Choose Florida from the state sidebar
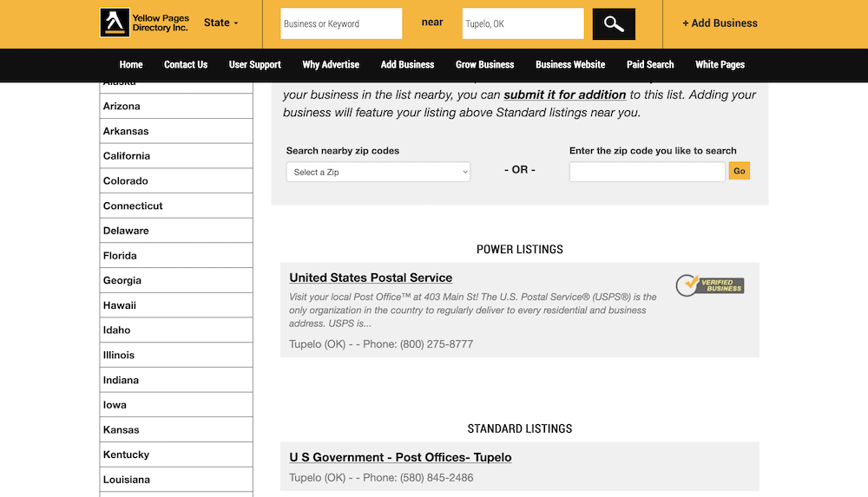868x497 pixels. pyautogui.click(x=122, y=256)
